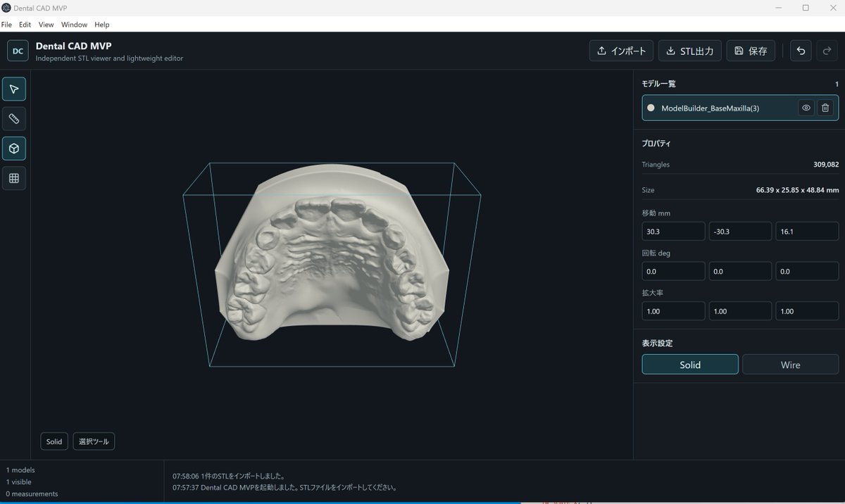This screenshot has width=845, height=504.
Task: Open the File menu
Action: click(7, 25)
